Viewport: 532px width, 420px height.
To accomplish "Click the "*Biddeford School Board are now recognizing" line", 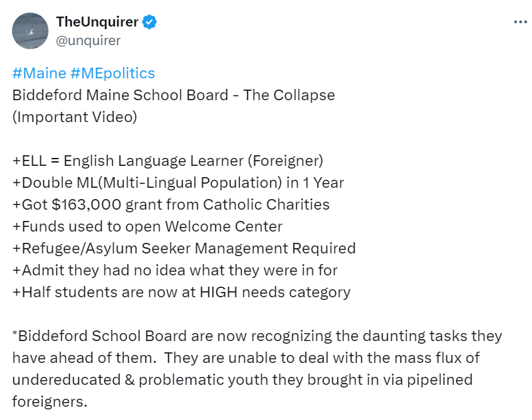I will click(x=257, y=336).
